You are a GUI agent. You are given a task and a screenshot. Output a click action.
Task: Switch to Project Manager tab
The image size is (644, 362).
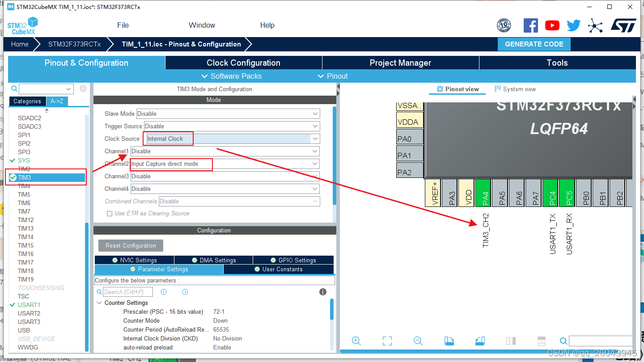tap(400, 63)
